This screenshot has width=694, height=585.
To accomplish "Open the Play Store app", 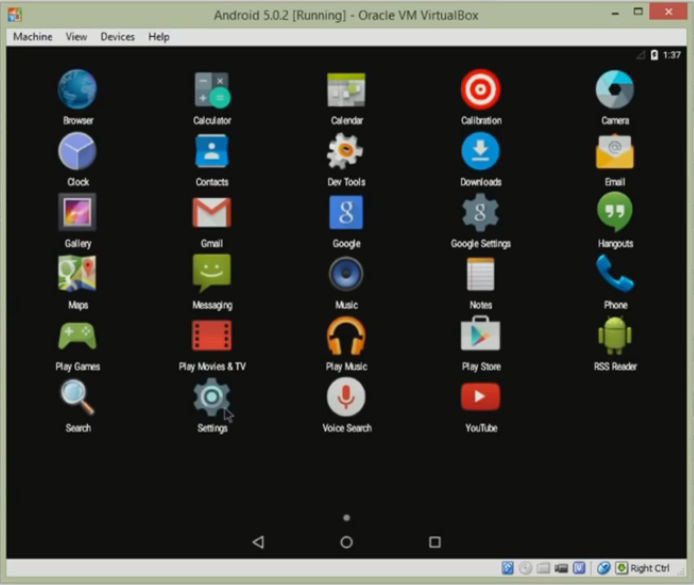I will coord(481,334).
